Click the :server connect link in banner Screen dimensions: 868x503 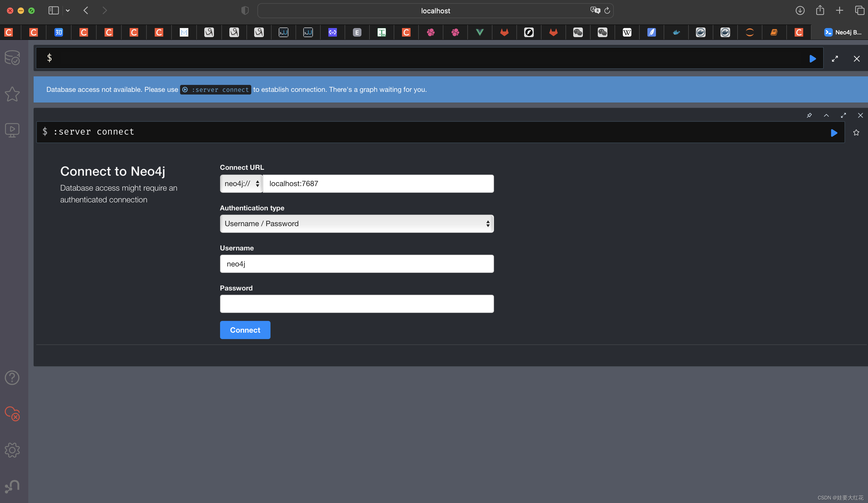coord(216,90)
